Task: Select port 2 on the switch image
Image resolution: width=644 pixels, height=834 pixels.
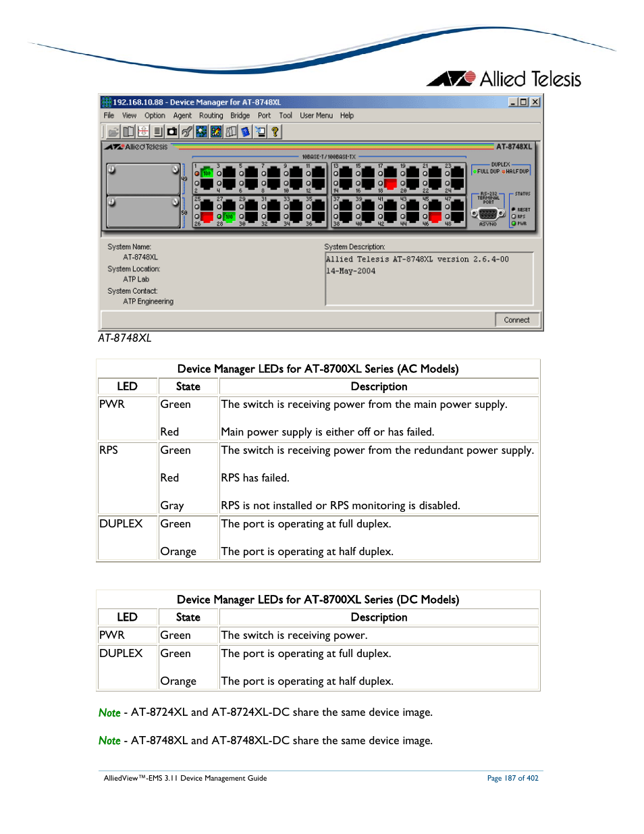Action: click(x=207, y=183)
